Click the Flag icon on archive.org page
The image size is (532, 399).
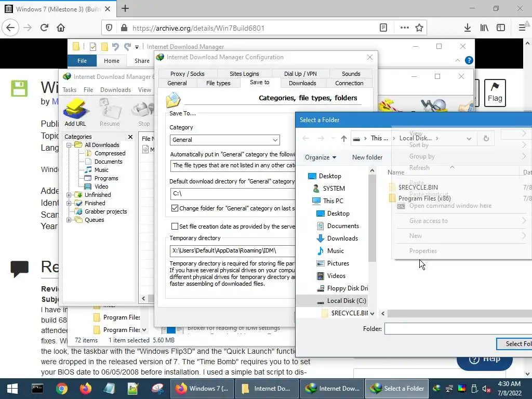495,92
